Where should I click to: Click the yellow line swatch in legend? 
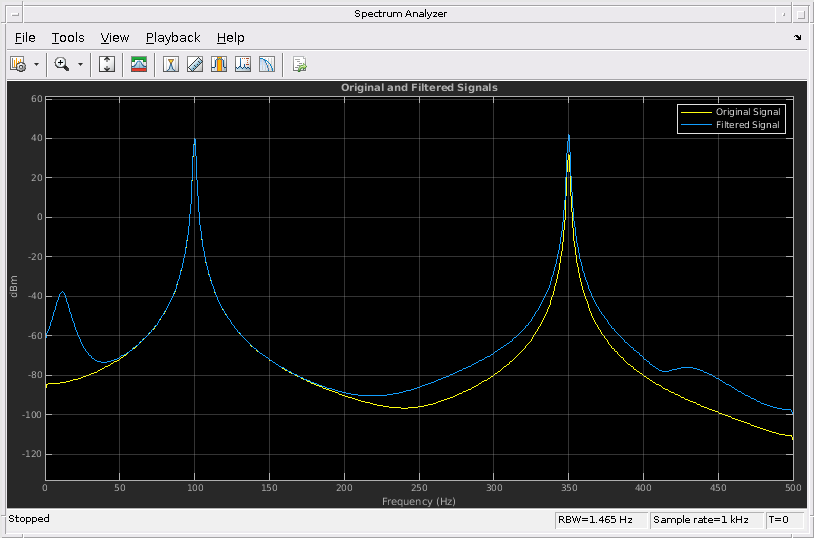click(696, 112)
